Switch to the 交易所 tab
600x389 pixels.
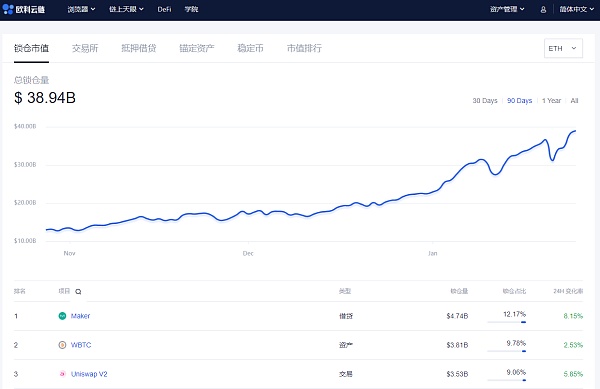tap(85, 48)
